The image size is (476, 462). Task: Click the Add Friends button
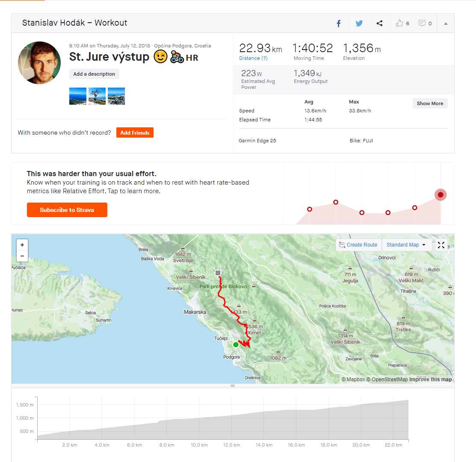pyautogui.click(x=135, y=133)
